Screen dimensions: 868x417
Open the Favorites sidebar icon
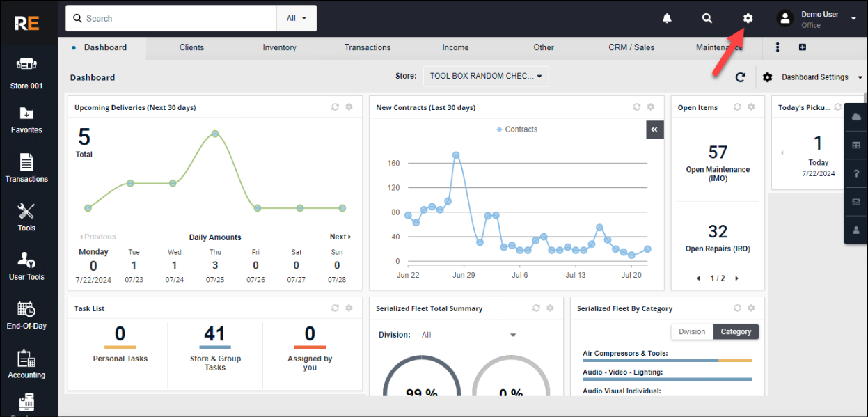26,120
